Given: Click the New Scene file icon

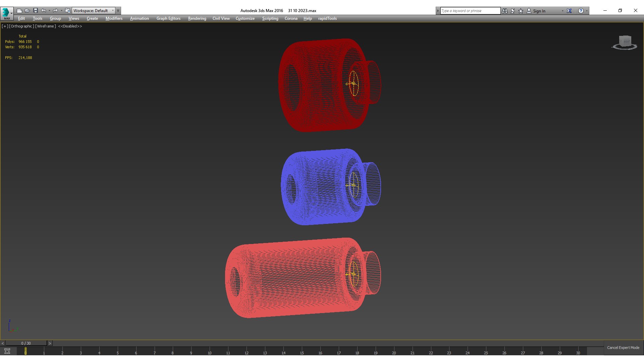Looking at the screenshot, I should click(19, 11).
